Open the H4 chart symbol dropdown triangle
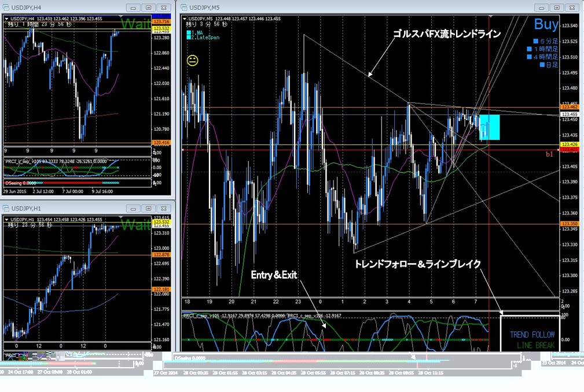The width and height of the screenshot is (584, 392). [7, 19]
